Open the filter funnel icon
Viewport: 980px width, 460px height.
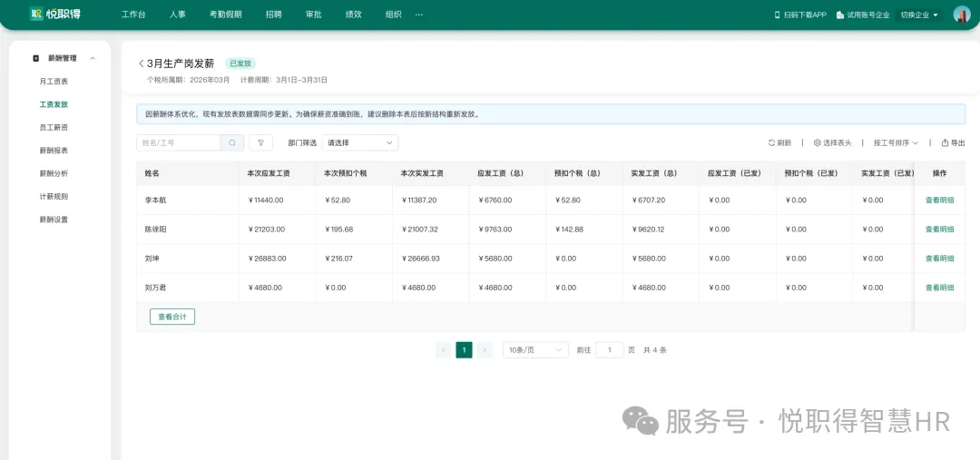pyautogui.click(x=260, y=142)
